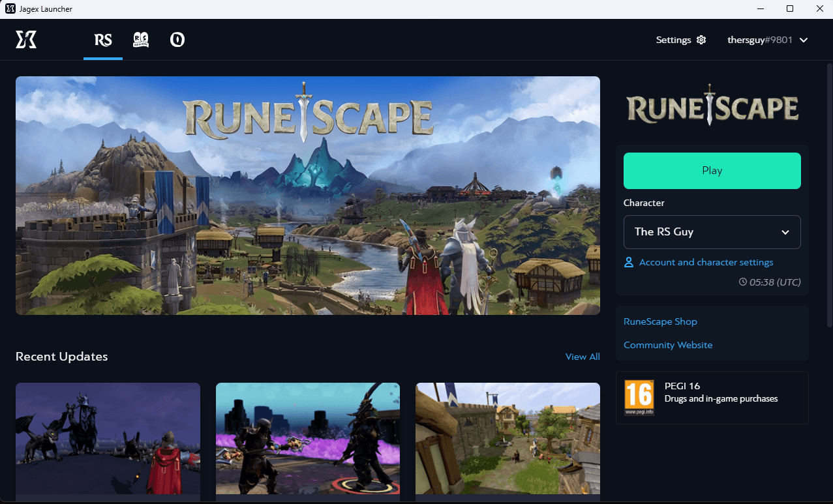
Task: Select the RS game tab
Action: (x=102, y=40)
